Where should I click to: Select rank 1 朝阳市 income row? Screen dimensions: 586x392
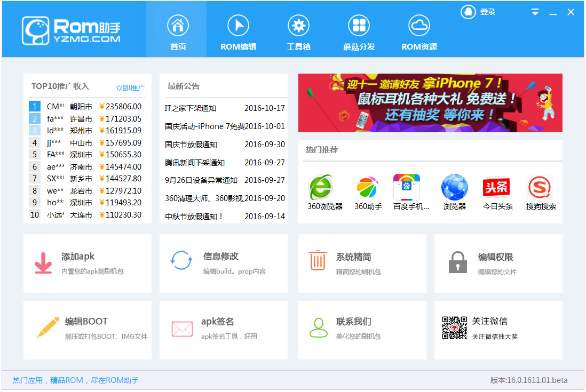point(85,107)
